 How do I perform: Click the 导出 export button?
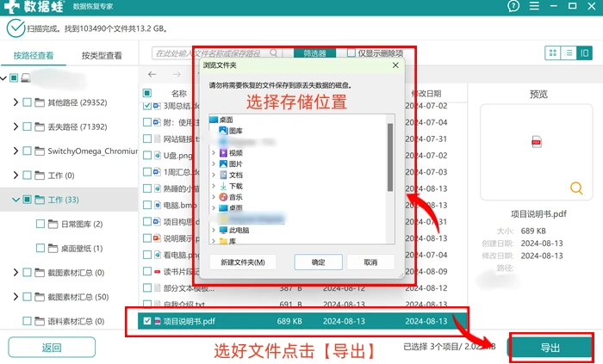(x=550, y=348)
